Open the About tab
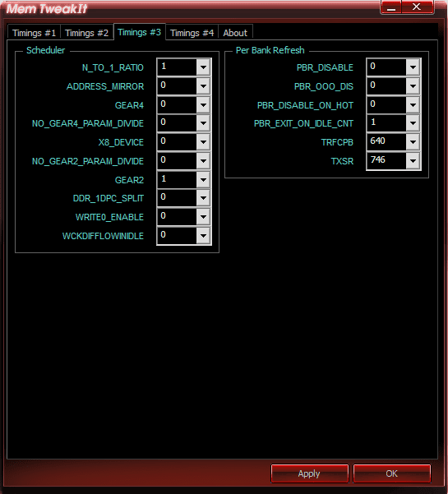The height and width of the screenshot is (494, 448). tap(235, 33)
